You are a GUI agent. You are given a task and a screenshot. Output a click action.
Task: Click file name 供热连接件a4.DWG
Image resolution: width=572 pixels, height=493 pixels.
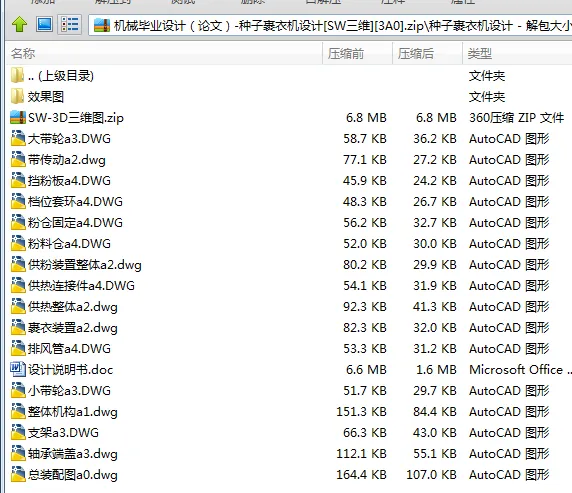81,286
